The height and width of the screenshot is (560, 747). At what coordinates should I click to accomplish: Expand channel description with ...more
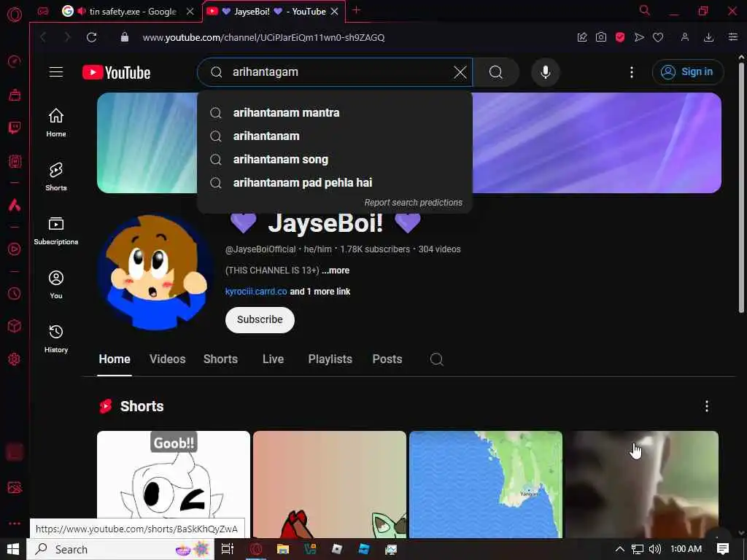336,271
